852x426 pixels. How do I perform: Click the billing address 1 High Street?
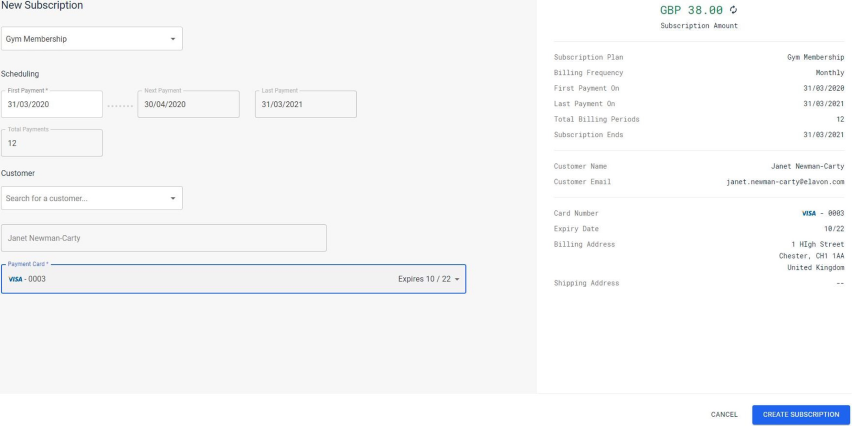(x=817, y=244)
